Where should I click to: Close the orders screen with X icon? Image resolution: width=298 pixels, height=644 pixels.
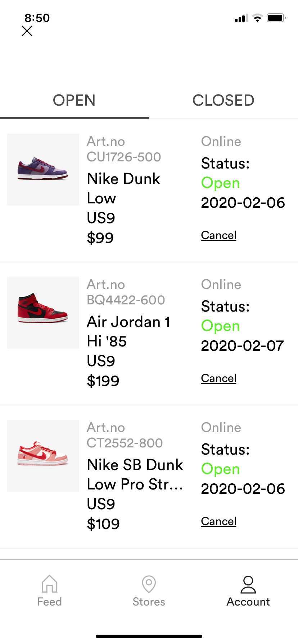tap(27, 31)
